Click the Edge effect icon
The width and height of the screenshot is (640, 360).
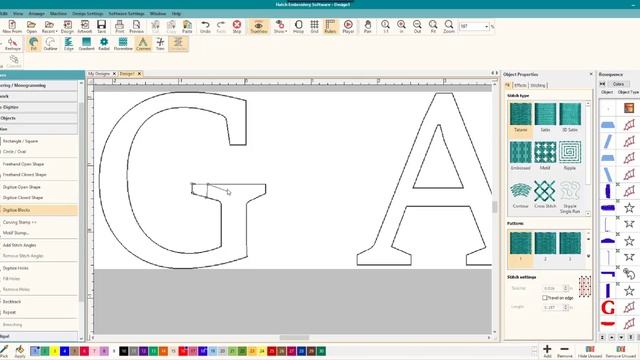coord(69,44)
